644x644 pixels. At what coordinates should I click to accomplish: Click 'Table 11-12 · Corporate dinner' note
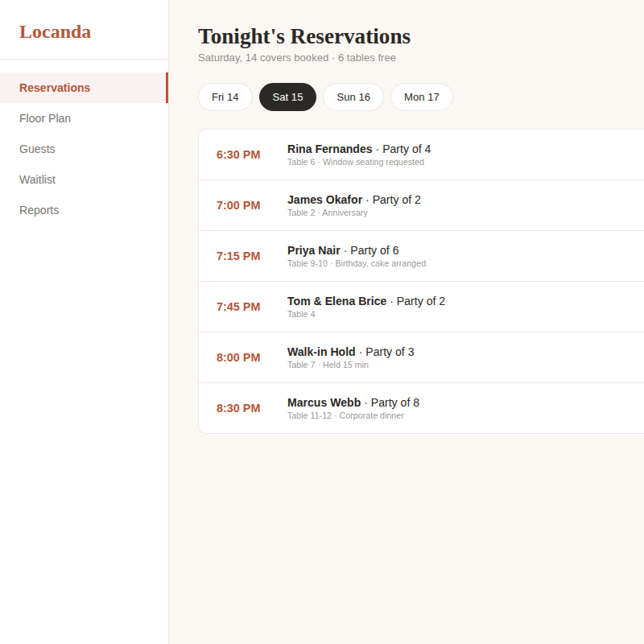click(345, 415)
